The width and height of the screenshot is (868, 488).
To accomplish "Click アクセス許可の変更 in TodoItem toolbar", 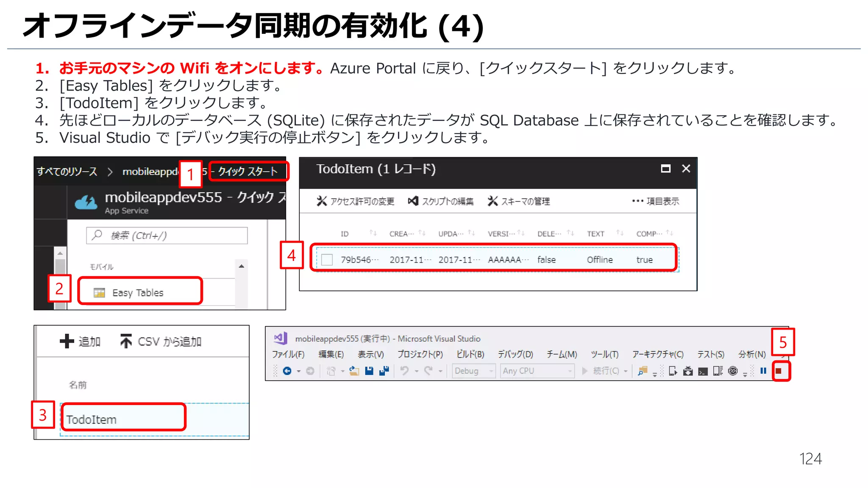I will coord(356,201).
